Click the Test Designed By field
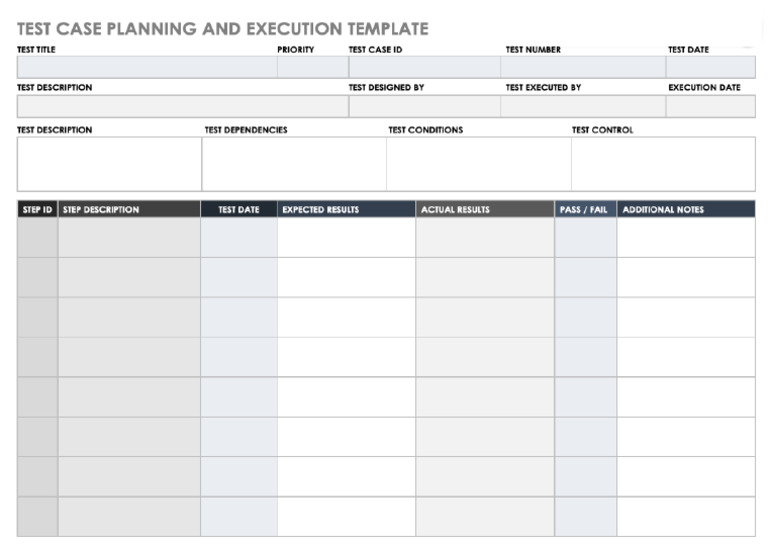The width and height of the screenshot is (768, 544). pos(424,106)
